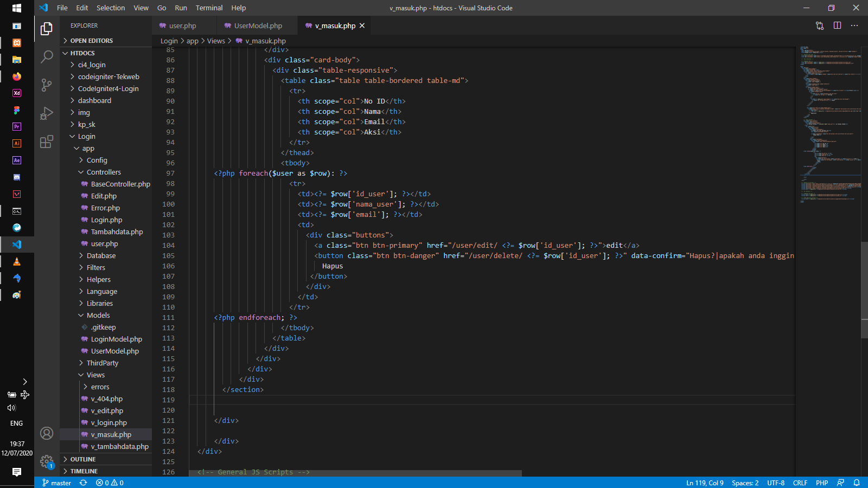Close the v_masuk.php tab
This screenshot has width=868, height=488.
362,25
